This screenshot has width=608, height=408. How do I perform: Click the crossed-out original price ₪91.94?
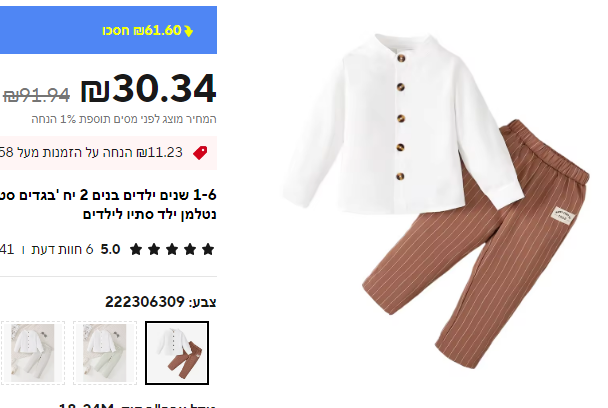coord(36,95)
